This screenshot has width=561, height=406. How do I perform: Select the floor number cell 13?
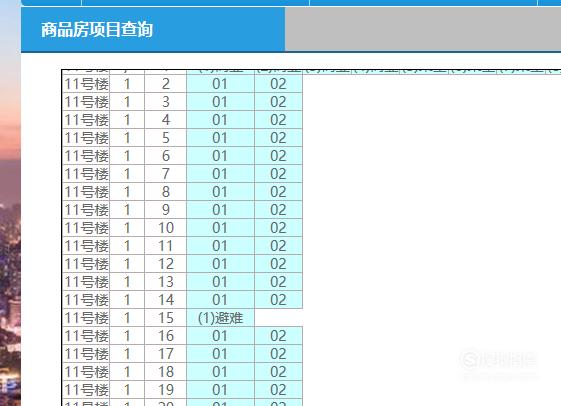(166, 282)
